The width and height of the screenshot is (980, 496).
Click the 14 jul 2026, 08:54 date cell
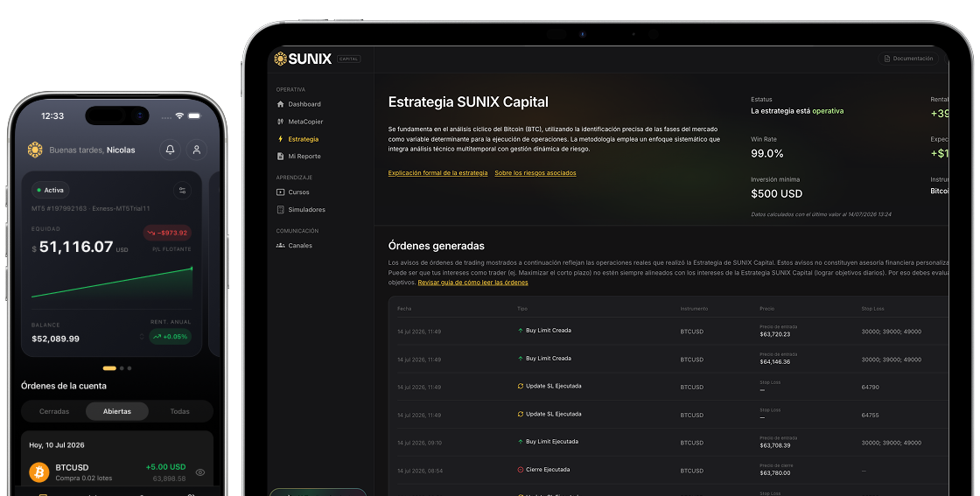[x=420, y=471]
